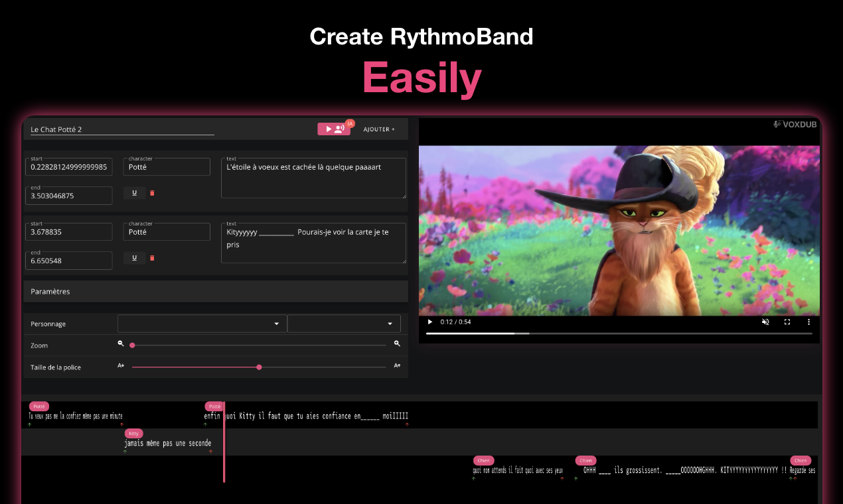Play the video in the player
This screenshot has height=504, width=843.
(x=429, y=322)
